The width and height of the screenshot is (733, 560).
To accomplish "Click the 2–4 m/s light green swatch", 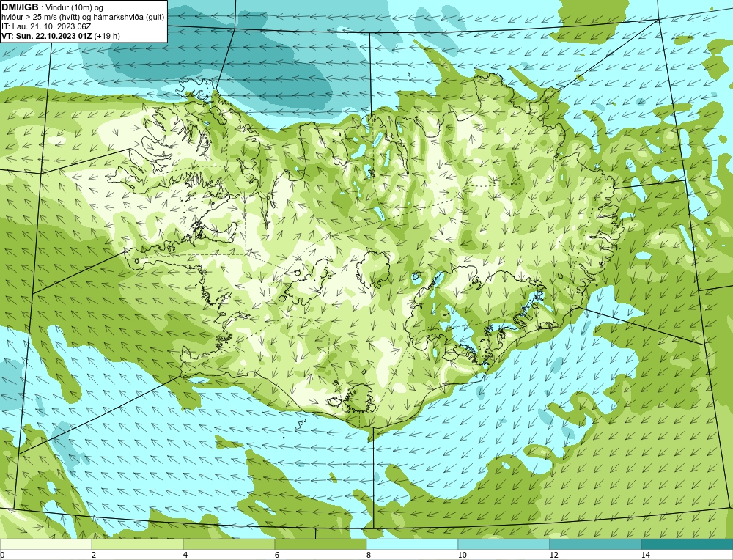I will tap(138, 545).
